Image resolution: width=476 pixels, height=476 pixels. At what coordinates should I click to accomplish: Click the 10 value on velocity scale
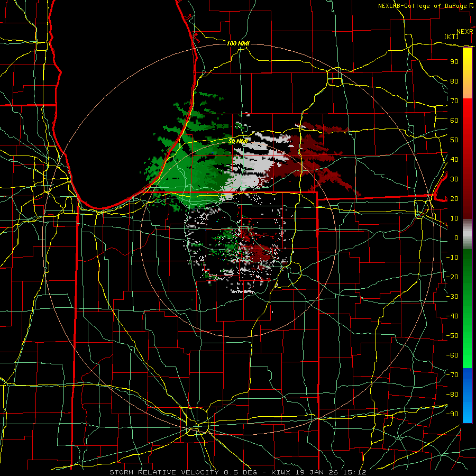(454, 218)
